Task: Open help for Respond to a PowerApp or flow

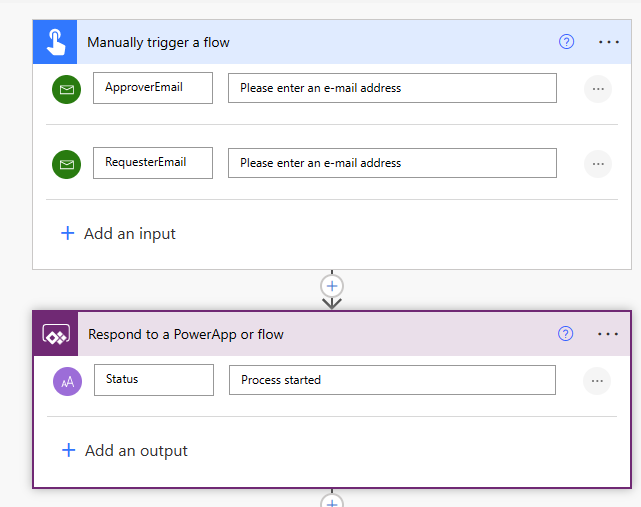Action: (x=565, y=334)
